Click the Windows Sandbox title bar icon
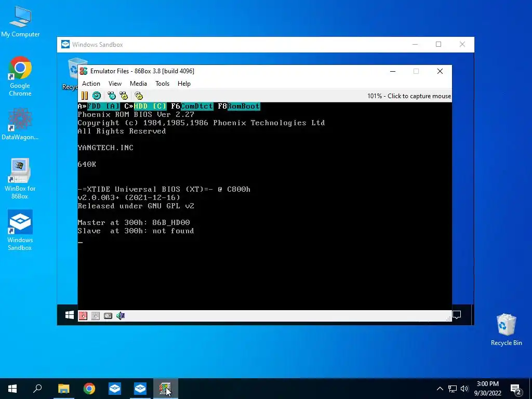 (65, 45)
